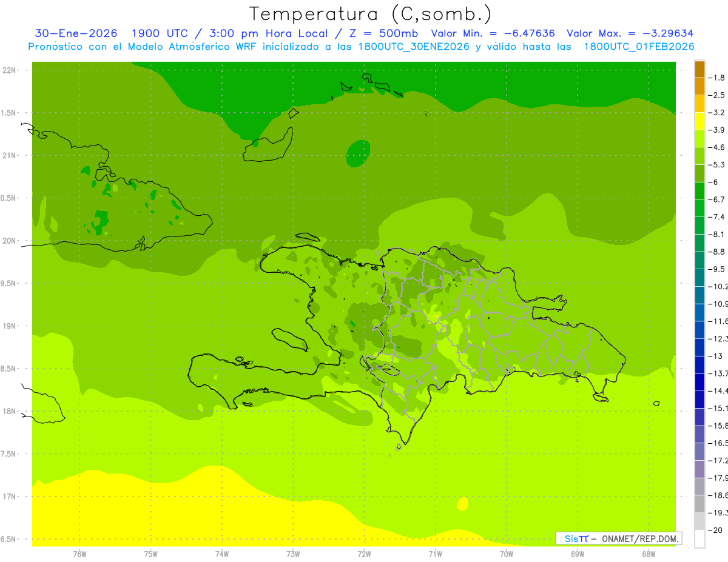Click the '19N' latitude axis label
Screen dimensions: 728x562
pyautogui.click(x=10, y=326)
